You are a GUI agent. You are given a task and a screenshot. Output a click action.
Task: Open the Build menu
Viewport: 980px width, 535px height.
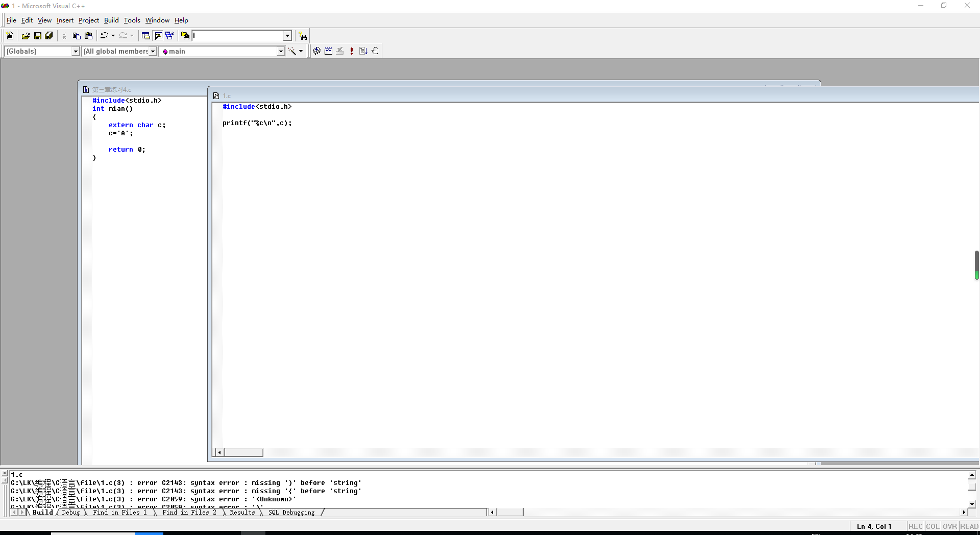(111, 20)
